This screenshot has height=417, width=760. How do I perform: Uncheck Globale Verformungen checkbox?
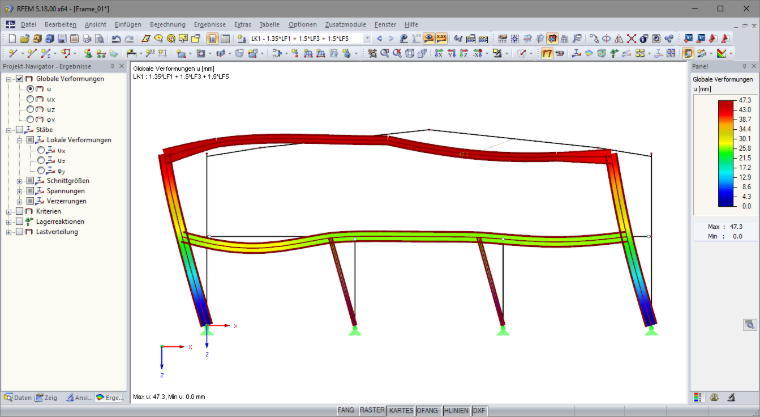coord(19,79)
